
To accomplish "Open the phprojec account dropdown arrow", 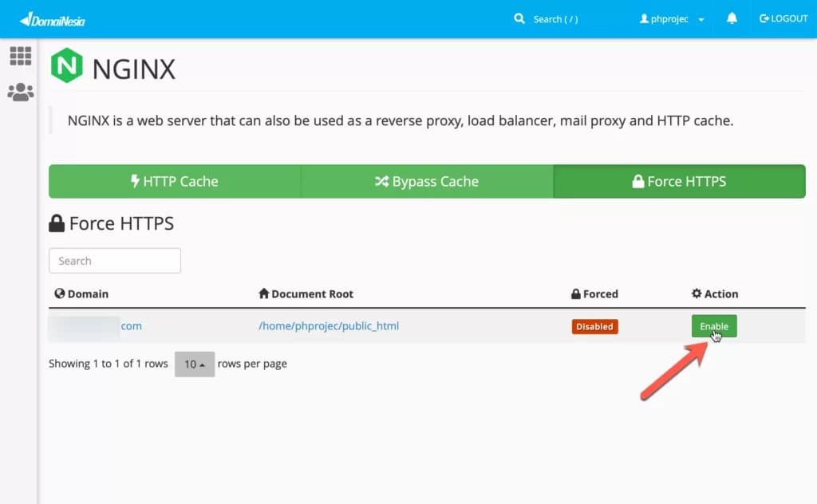I will (701, 18).
